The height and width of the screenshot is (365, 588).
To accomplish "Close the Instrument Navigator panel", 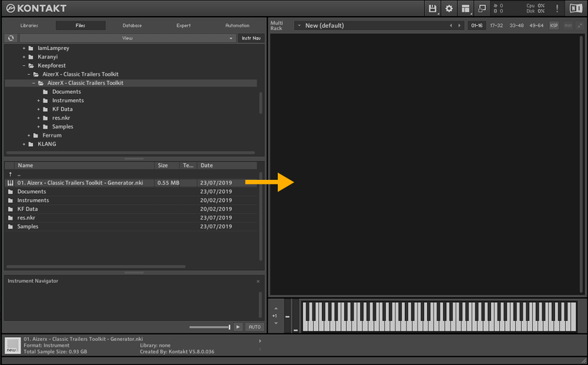I will pos(258,281).
